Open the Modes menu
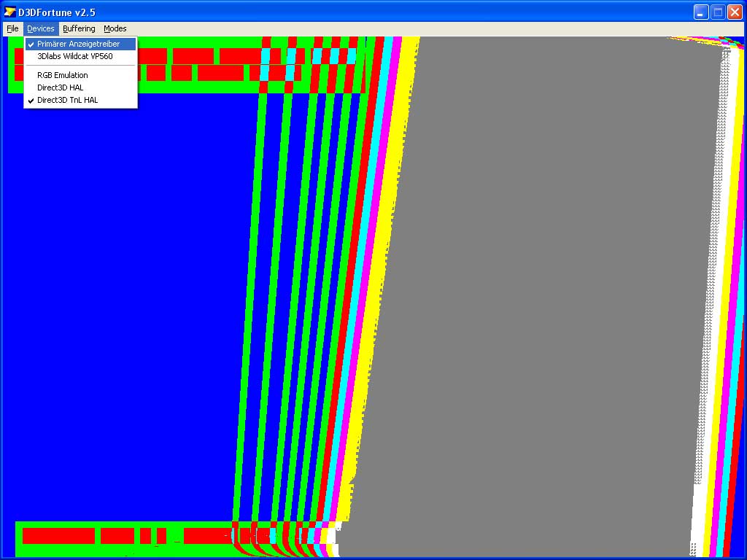Screen dimensions: 747x560 (115, 28)
